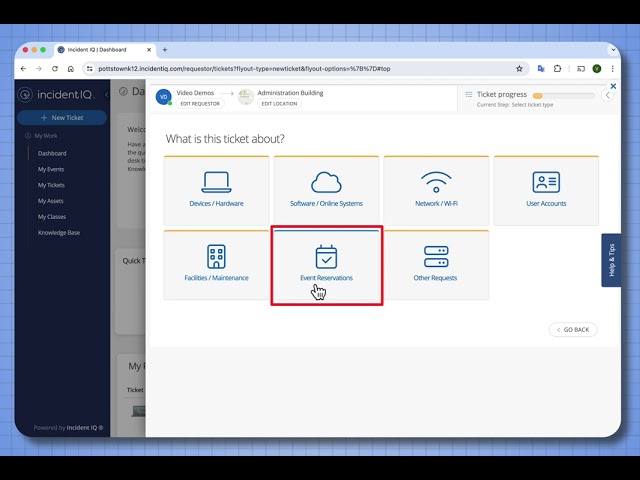Image resolution: width=640 pixels, height=480 pixels.
Task: Open My Classes in the sidebar
Action: pyautogui.click(x=52, y=217)
